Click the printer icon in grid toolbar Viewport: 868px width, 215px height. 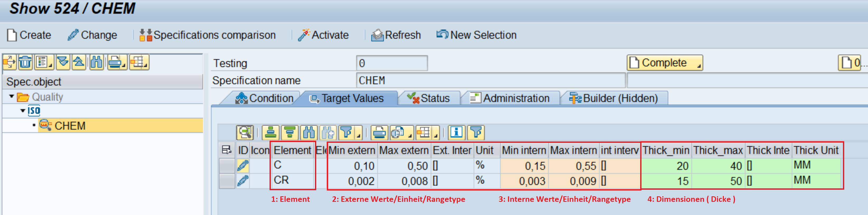tap(379, 133)
